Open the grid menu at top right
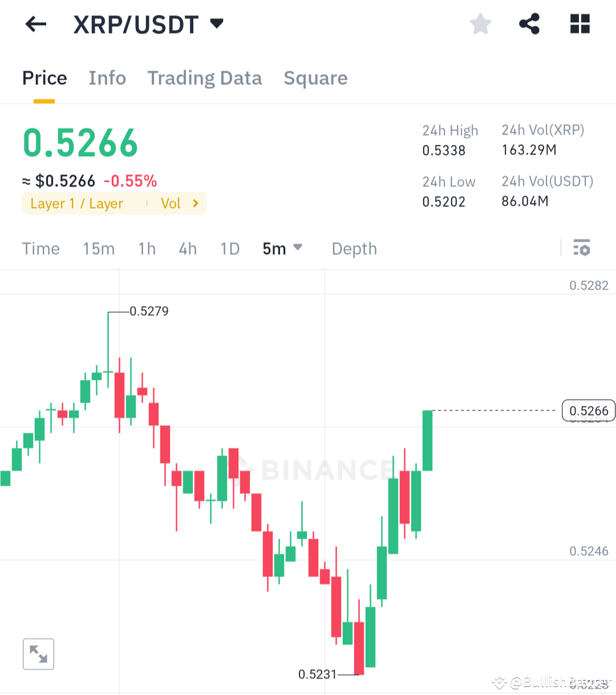This screenshot has height=695, width=616. (x=580, y=24)
